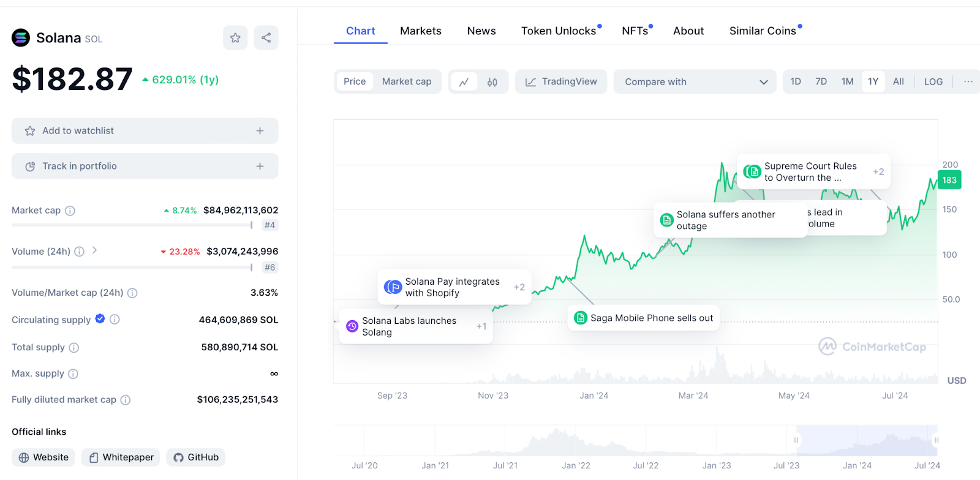Expand the +2 Supreme Court events
Viewport: 980px width, 480px height.
(x=878, y=172)
